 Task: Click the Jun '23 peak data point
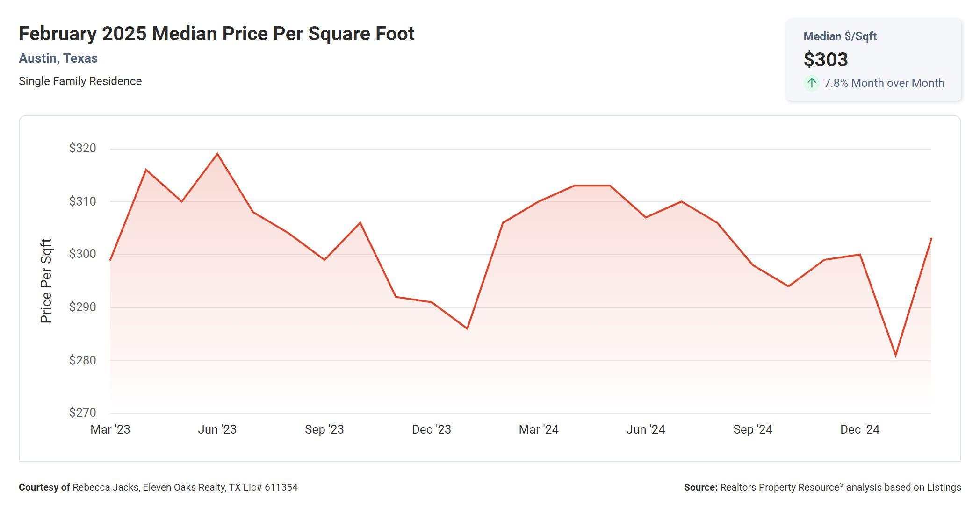(x=217, y=154)
